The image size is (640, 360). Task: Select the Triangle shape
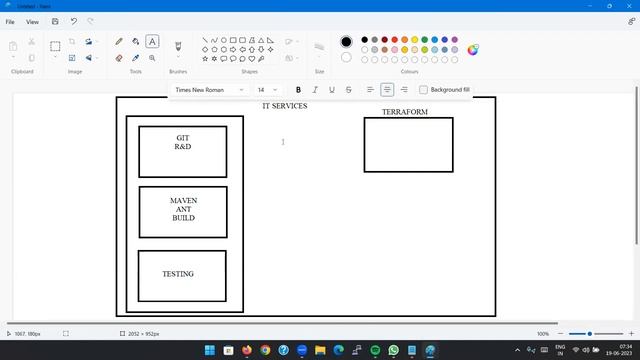click(261, 40)
